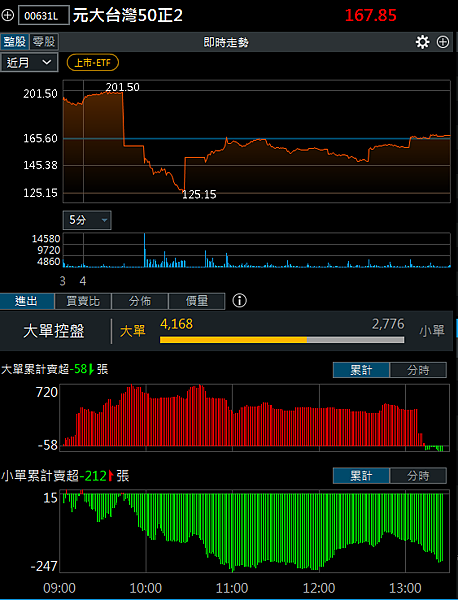Select 分時 for 小單 chart
458x600 pixels.
click(x=418, y=476)
